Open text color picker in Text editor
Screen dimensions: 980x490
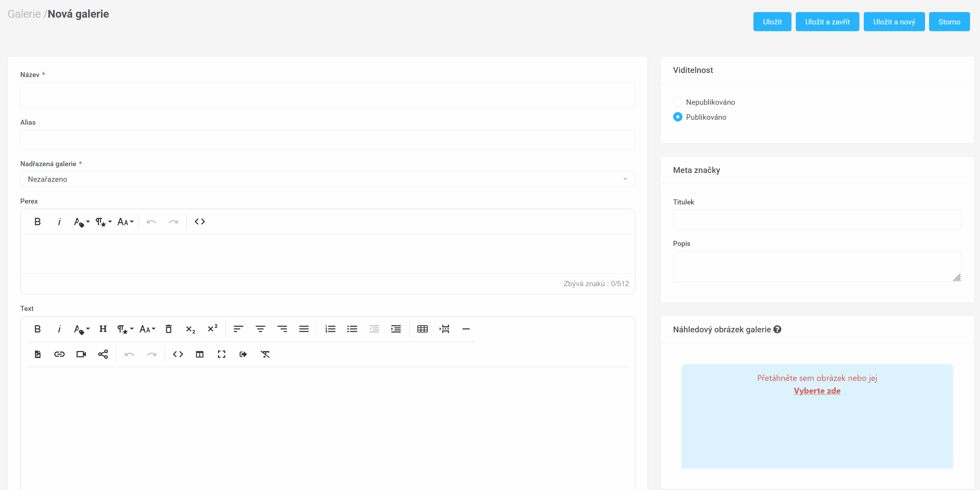(81, 329)
